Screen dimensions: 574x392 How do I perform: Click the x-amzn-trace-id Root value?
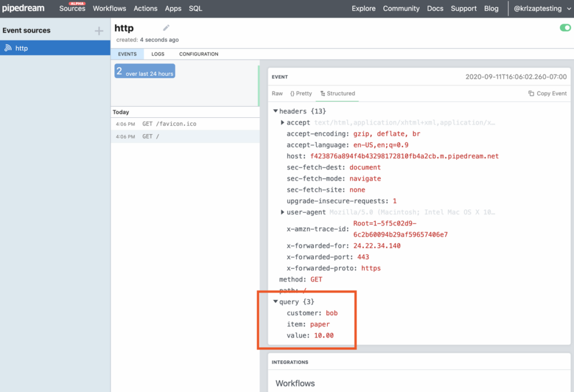click(x=400, y=229)
